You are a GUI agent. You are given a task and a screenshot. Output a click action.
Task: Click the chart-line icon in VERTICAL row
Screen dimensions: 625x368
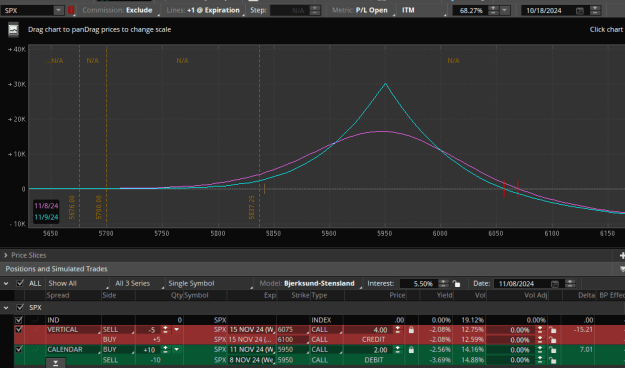pyautogui.click(x=35, y=330)
